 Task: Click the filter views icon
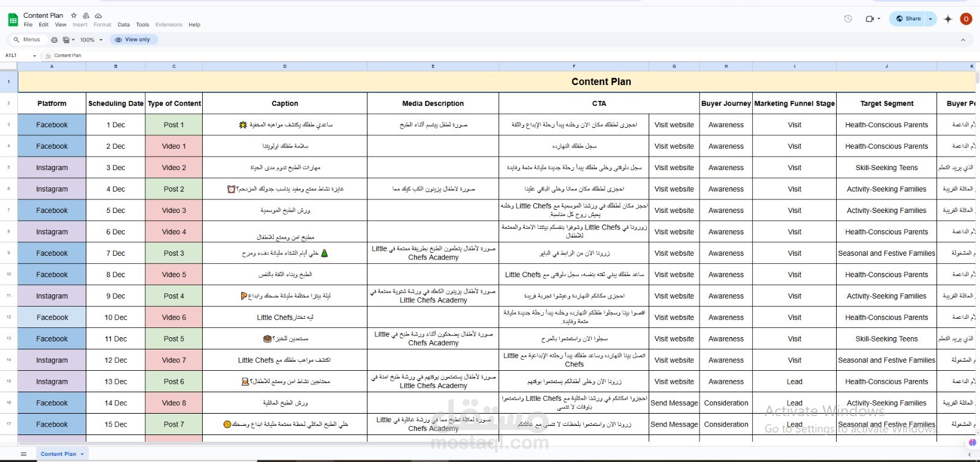(66, 40)
